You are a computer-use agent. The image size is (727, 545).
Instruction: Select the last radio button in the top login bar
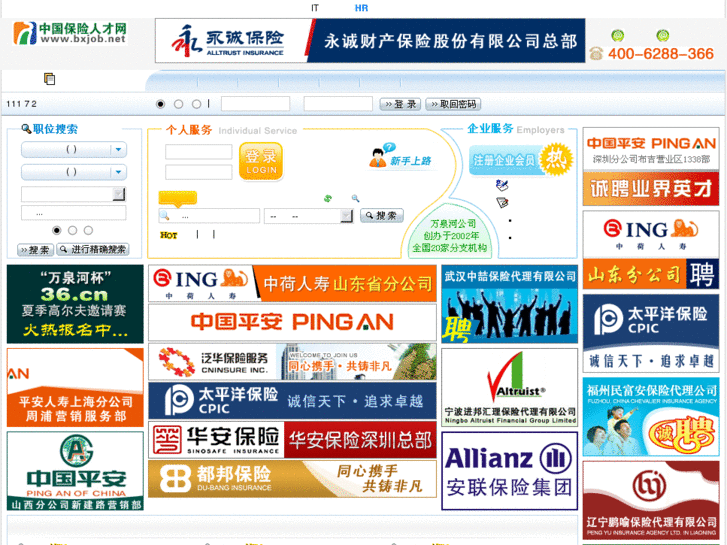(197, 104)
